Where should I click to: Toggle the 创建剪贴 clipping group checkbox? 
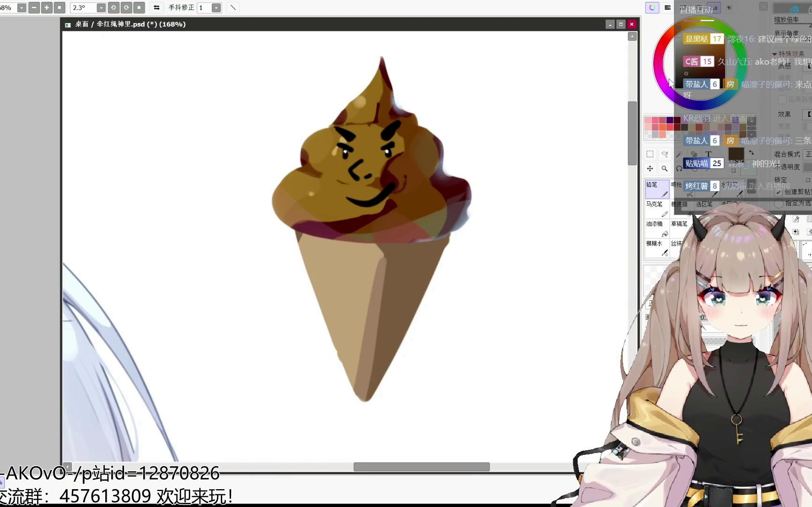[x=778, y=192]
